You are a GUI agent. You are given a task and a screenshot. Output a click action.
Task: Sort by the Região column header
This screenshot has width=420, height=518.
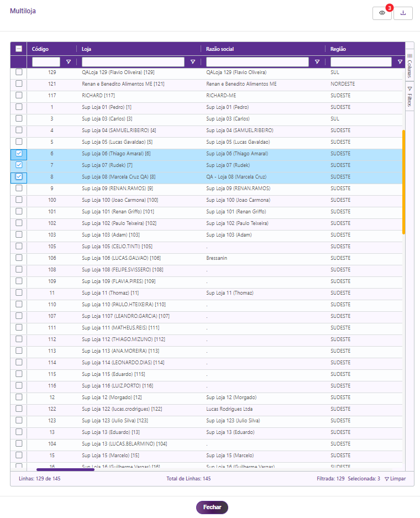tap(338, 49)
